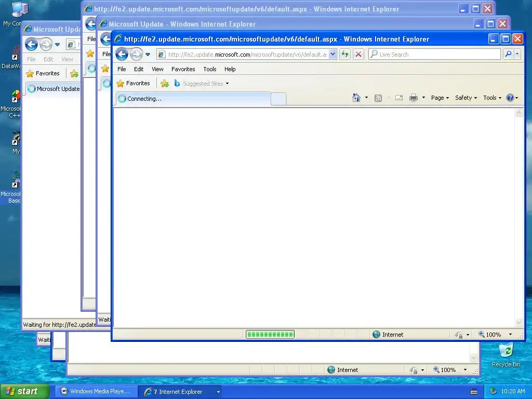This screenshot has width=532, height=399.
Task: Open Suggested Sites dropdown
Action: point(202,83)
